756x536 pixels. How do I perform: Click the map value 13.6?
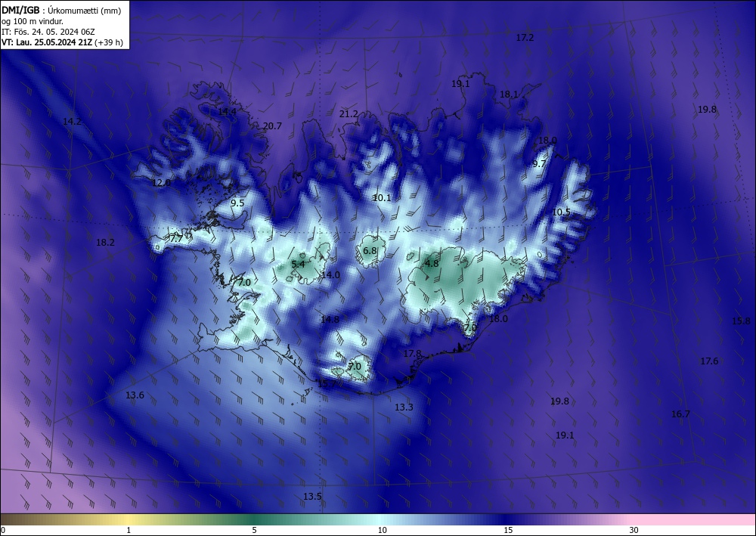click(135, 395)
